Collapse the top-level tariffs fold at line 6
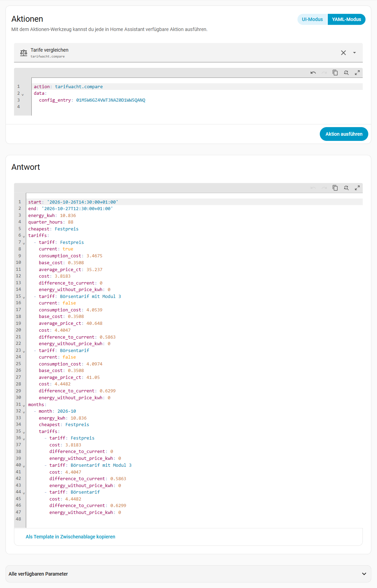This screenshot has width=377, height=588. tap(24, 237)
